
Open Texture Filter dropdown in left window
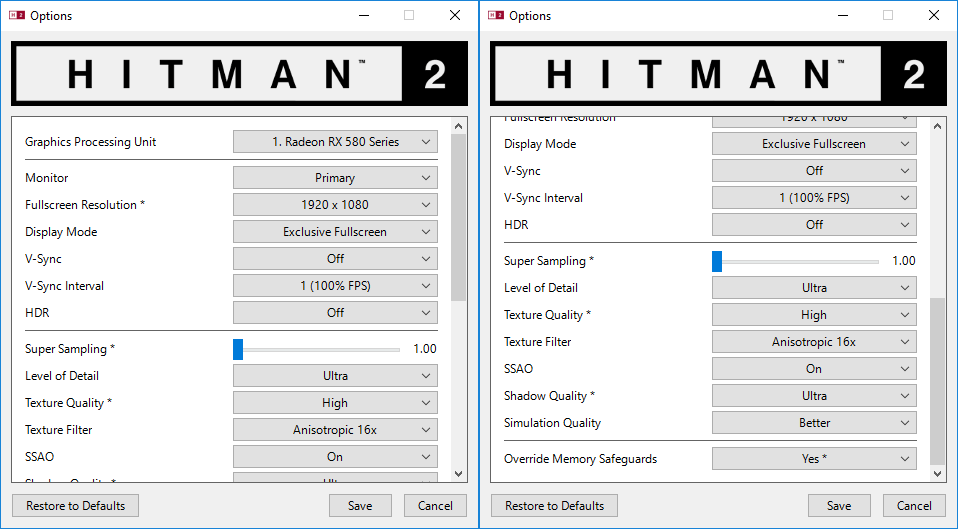pos(335,429)
